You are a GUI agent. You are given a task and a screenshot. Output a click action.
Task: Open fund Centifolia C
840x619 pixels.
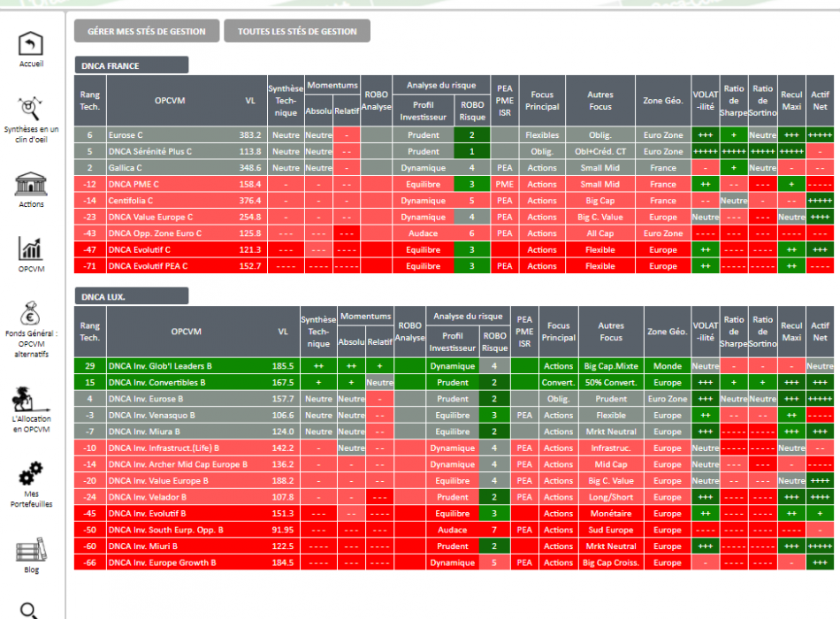coord(131,201)
